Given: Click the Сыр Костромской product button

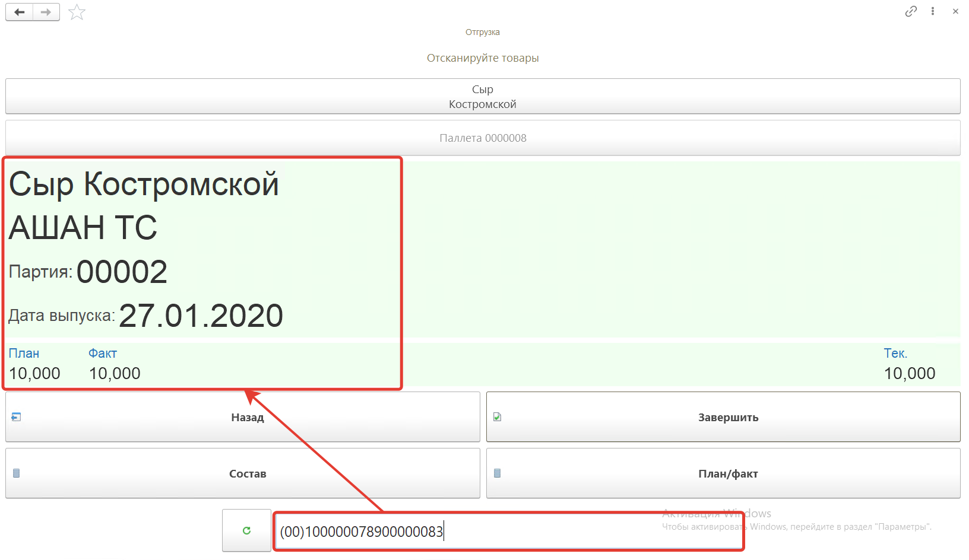Looking at the screenshot, I should point(482,96).
